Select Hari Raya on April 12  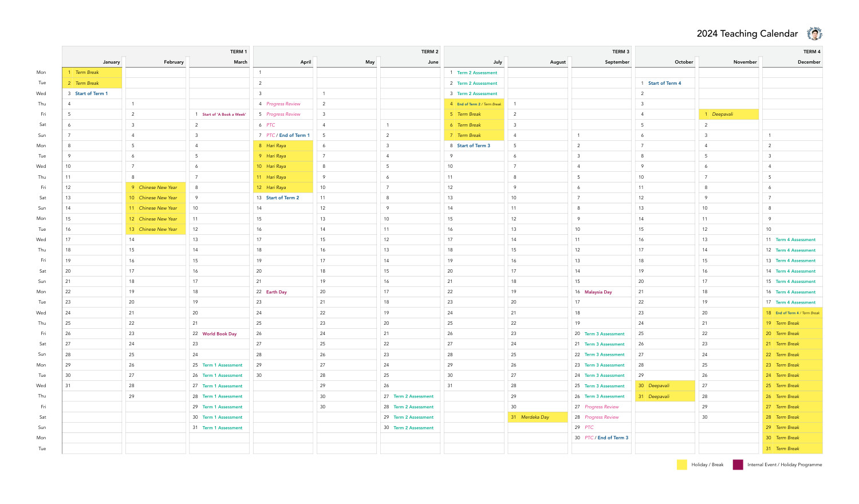click(x=283, y=187)
